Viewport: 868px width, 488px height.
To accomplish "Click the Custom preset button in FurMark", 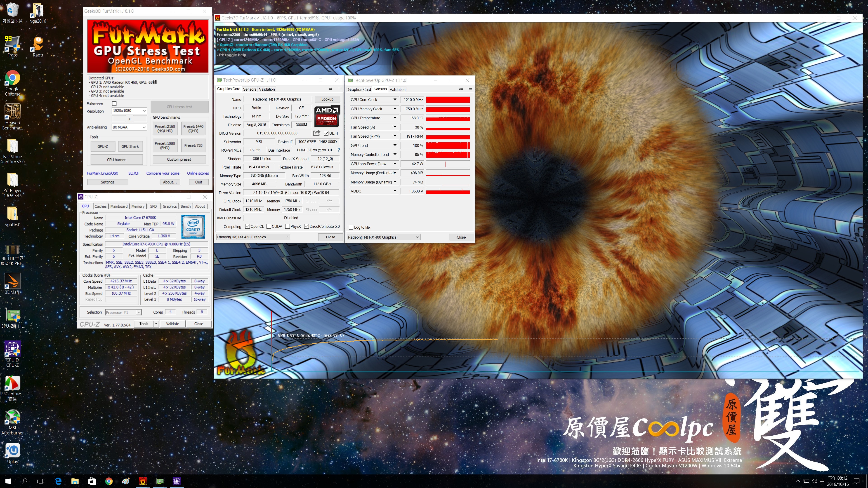I will coord(179,159).
